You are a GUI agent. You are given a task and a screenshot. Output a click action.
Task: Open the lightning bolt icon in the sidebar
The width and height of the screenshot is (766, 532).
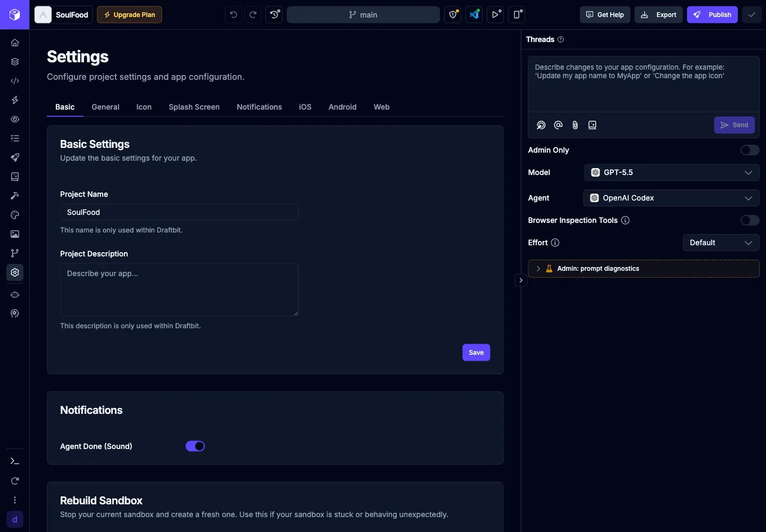[15, 100]
